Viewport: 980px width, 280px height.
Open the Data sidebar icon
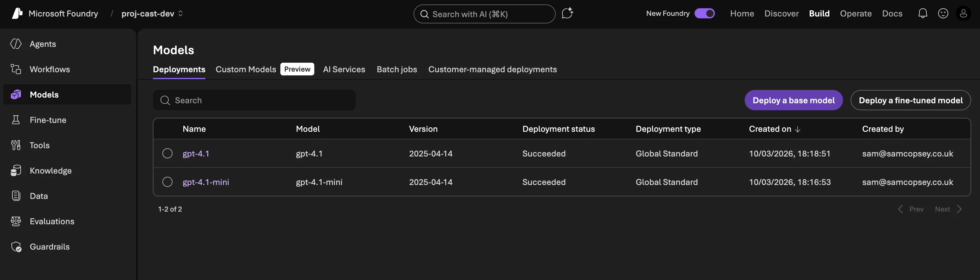pyautogui.click(x=16, y=196)
